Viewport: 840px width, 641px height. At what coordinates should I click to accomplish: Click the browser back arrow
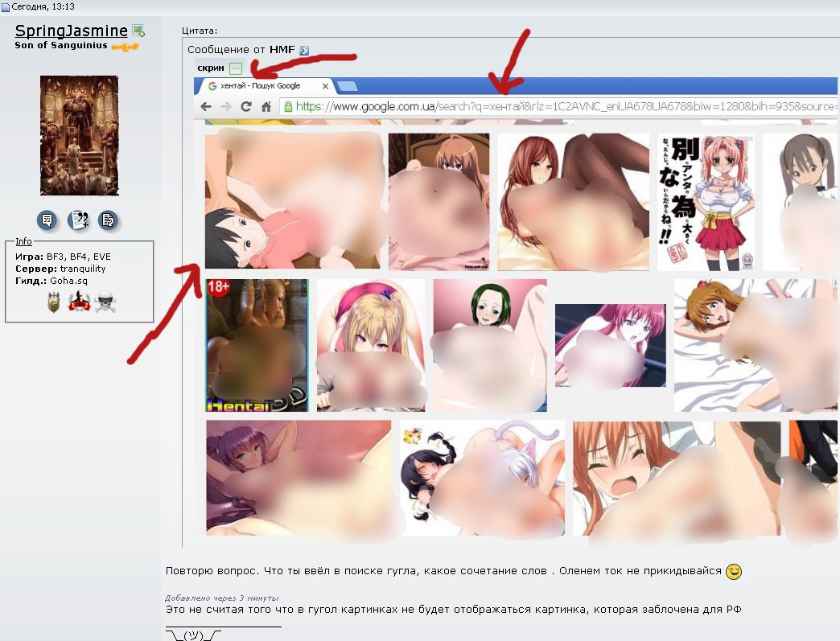click(x=206, y=106)
